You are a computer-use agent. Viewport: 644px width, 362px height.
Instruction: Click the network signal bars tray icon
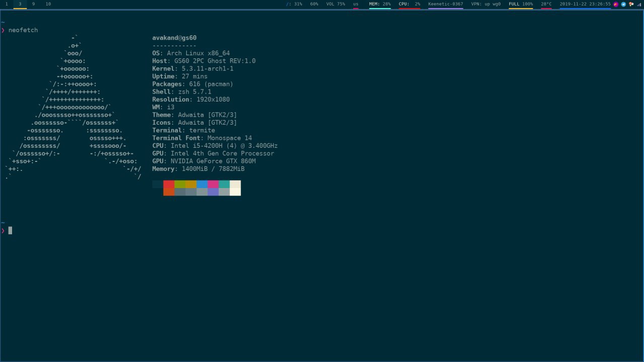coord(639,5)
